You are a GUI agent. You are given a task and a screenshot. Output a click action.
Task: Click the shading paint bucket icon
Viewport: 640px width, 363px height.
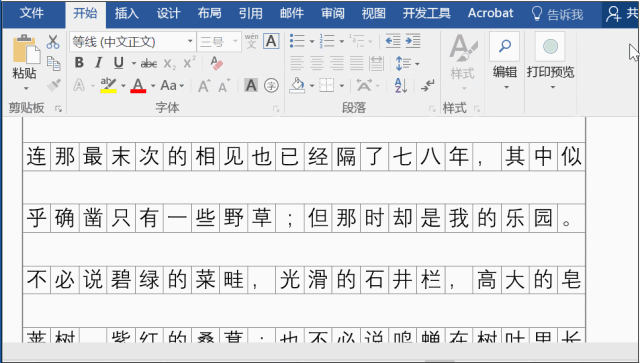click(298, 85)
